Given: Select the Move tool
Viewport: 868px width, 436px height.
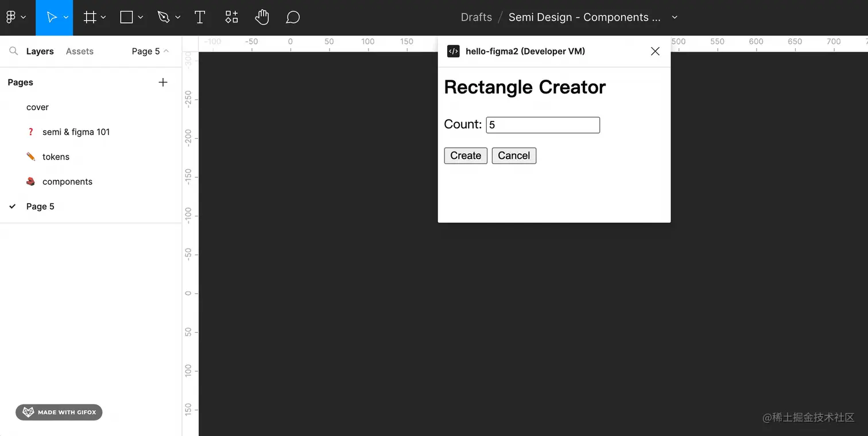Looking at the screenshot, I should click(x=52, y=17).
